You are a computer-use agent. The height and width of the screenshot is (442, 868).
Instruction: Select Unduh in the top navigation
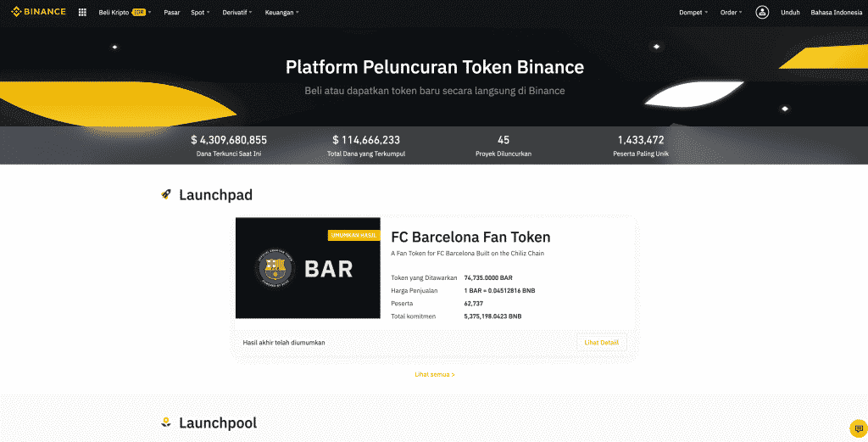(790, 13)
